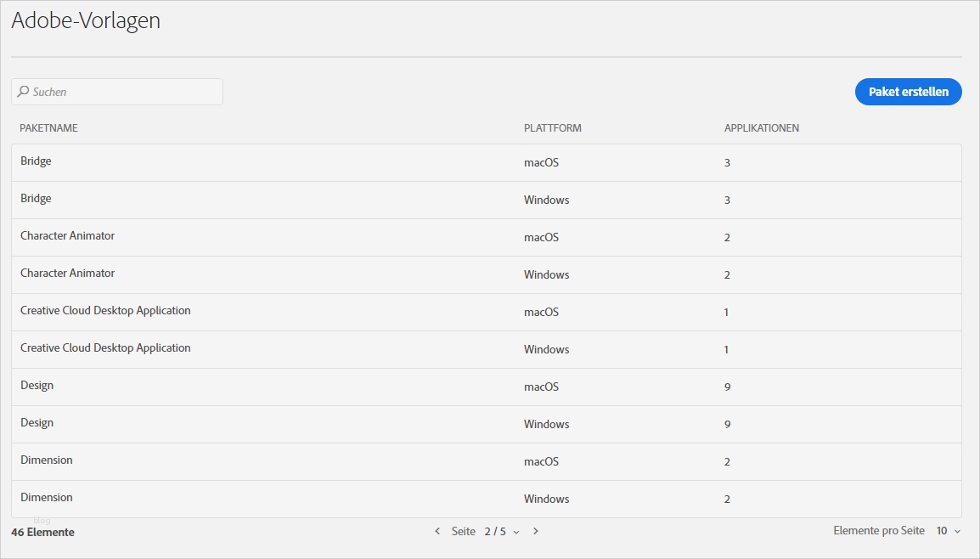Sort by the Applikationen column header
Viewport: 980px width, 559px height.
pyautogui.click(x=761, y=128)
